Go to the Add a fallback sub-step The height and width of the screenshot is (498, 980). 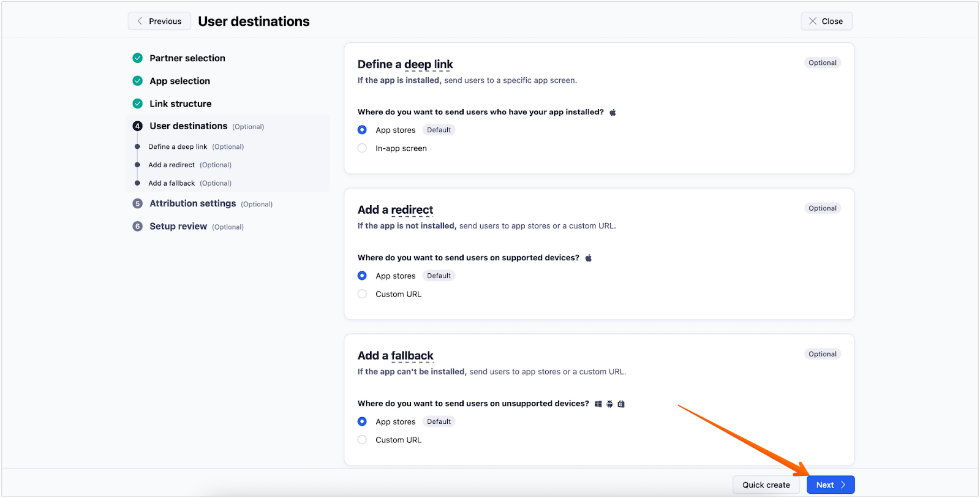[171, 183]
